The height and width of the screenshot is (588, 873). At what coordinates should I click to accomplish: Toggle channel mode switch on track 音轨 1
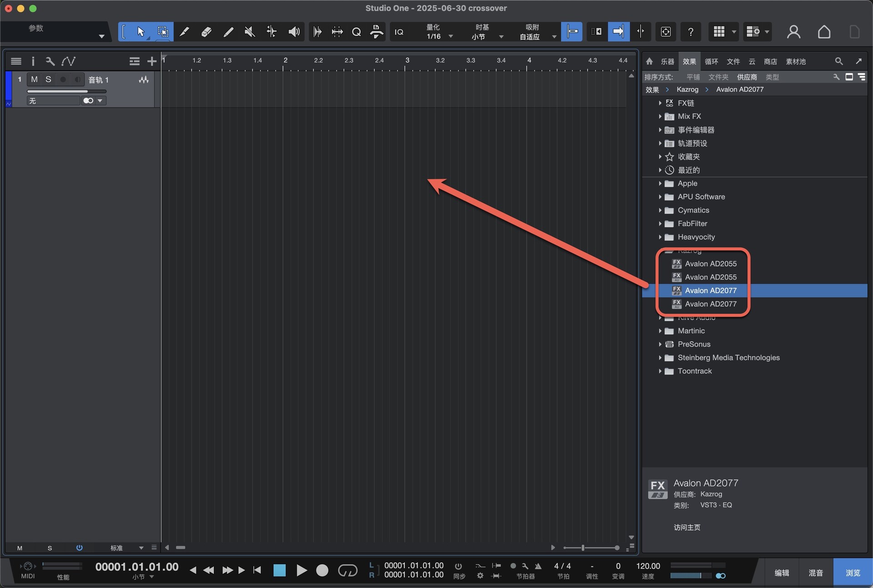88,101
